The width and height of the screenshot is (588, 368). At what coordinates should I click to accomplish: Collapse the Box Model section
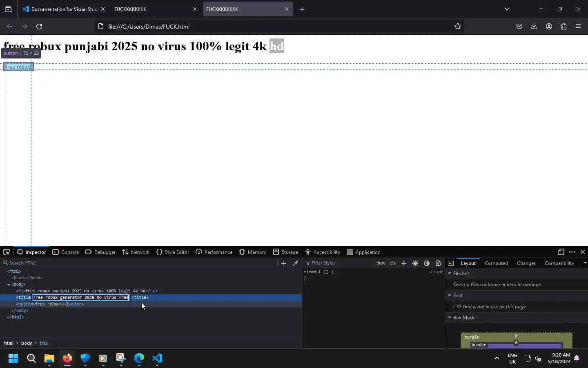pos(450,318)
